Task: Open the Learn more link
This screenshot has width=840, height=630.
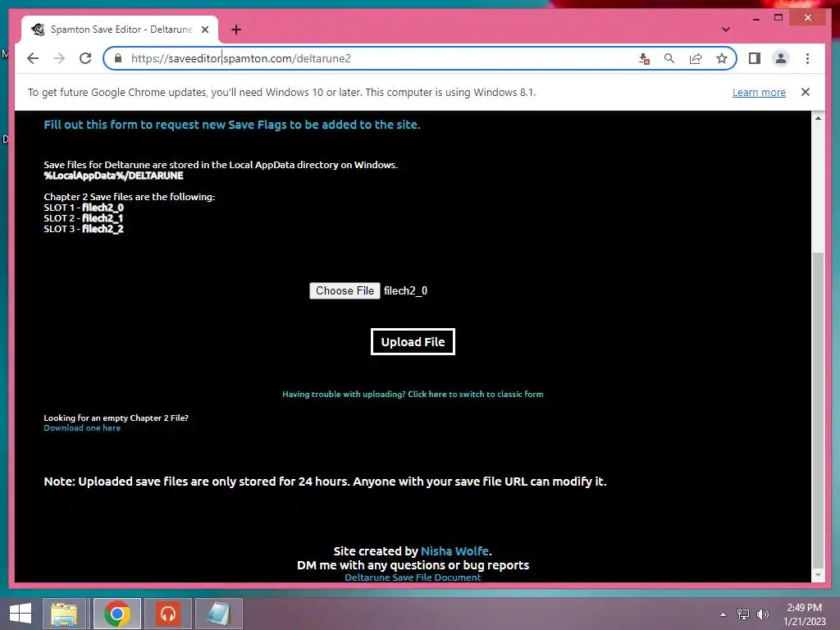Action: [x=759, y=92]
